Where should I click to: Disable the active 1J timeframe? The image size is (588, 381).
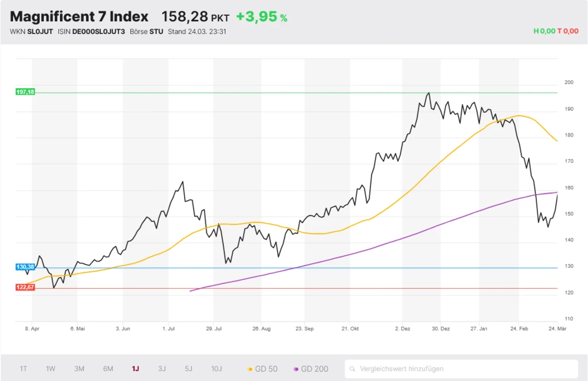(x=135, y=368)
